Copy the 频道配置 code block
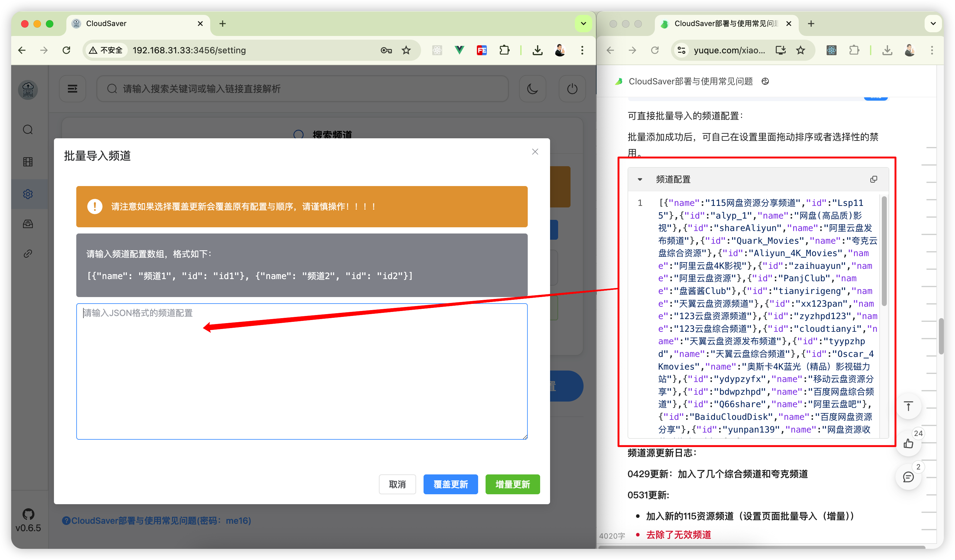 [873, 179]
